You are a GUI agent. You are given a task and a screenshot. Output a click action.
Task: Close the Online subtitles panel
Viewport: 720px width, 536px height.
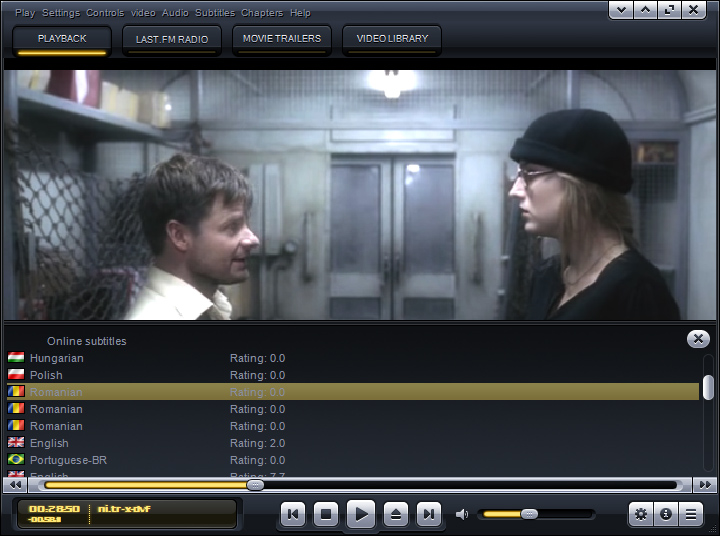[x=698, y=339]
